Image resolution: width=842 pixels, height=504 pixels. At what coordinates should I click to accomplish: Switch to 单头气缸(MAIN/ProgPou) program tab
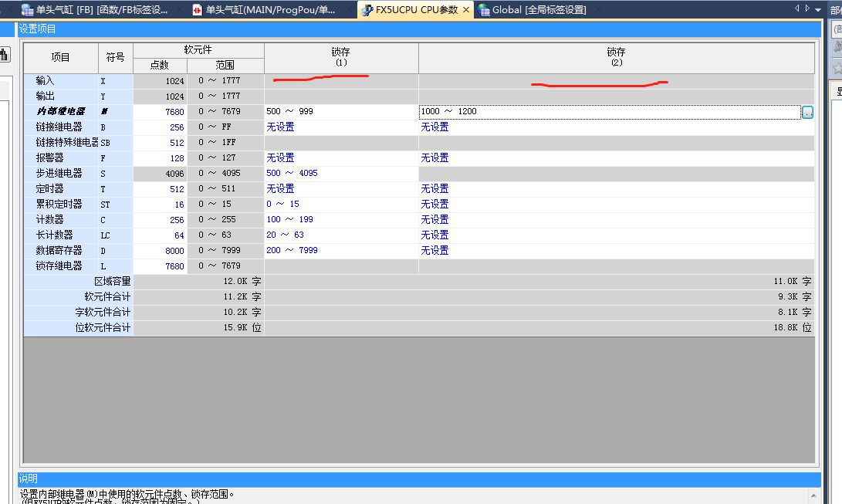pyautogui.click(x=270, y=10)
